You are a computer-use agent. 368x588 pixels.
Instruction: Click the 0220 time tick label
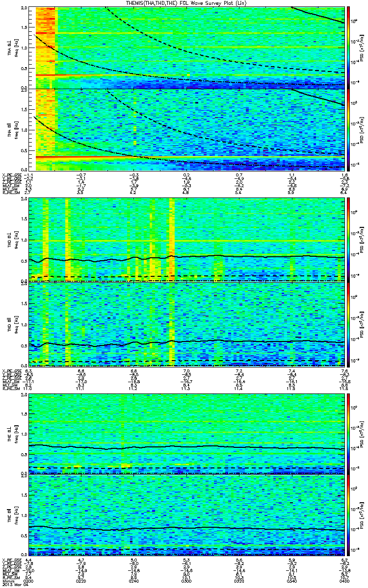click(x=81, y=580)
